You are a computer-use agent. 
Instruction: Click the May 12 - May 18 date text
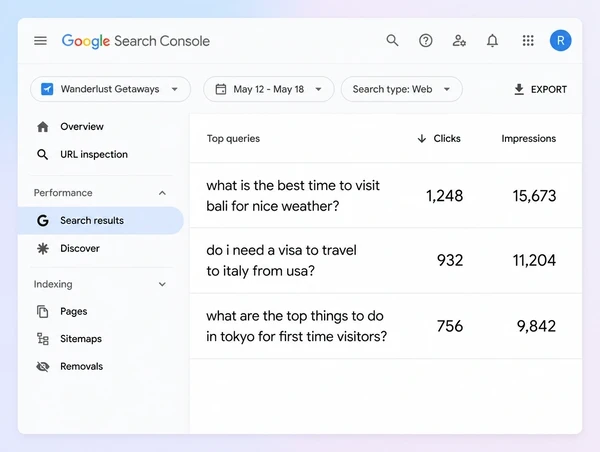click(x=269, y=90)
